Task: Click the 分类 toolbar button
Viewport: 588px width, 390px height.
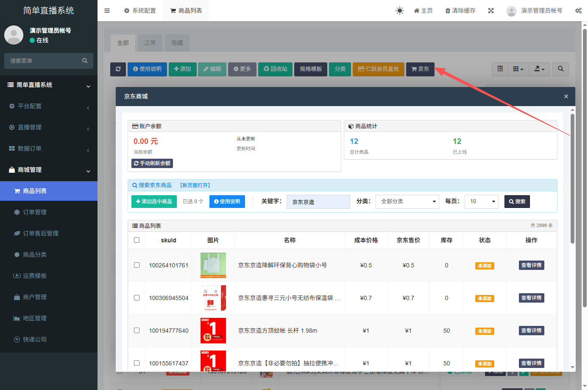Action: pyautogui.click(x=340, y=69)
